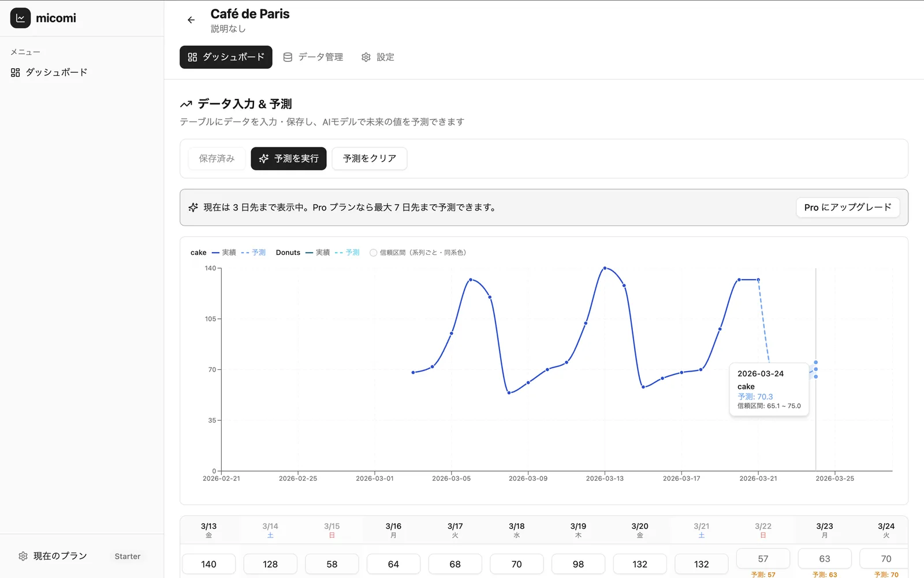
Task: Open 現在のプラン at sidebar bottom
Action: point(60,556)
